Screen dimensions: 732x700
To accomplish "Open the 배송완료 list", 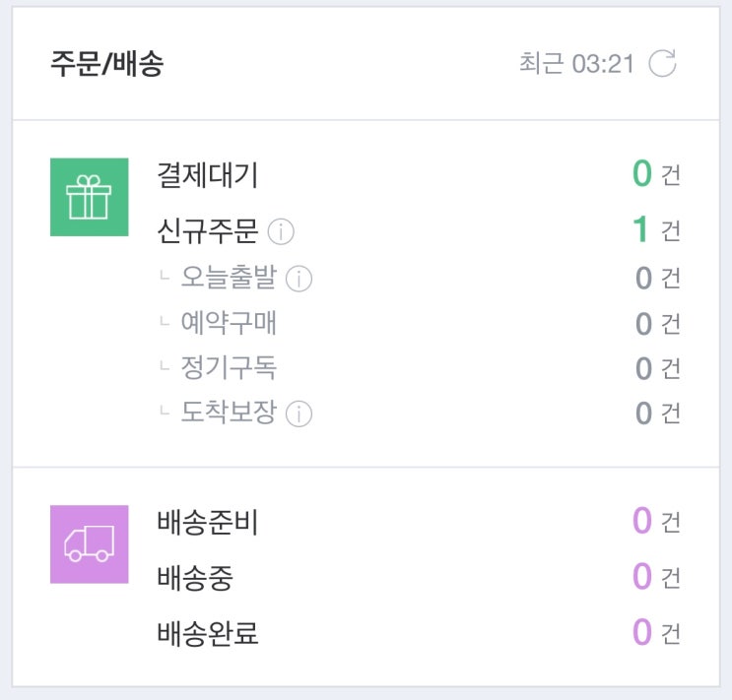I will [207, 633].
